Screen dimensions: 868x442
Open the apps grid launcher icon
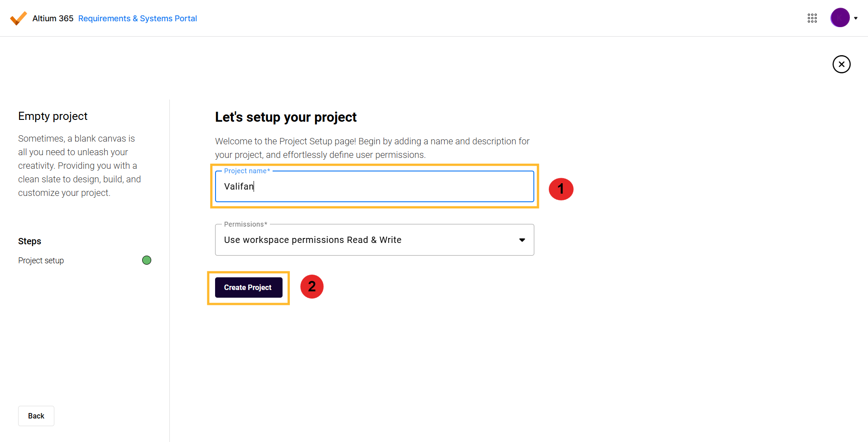pos(812,18)
